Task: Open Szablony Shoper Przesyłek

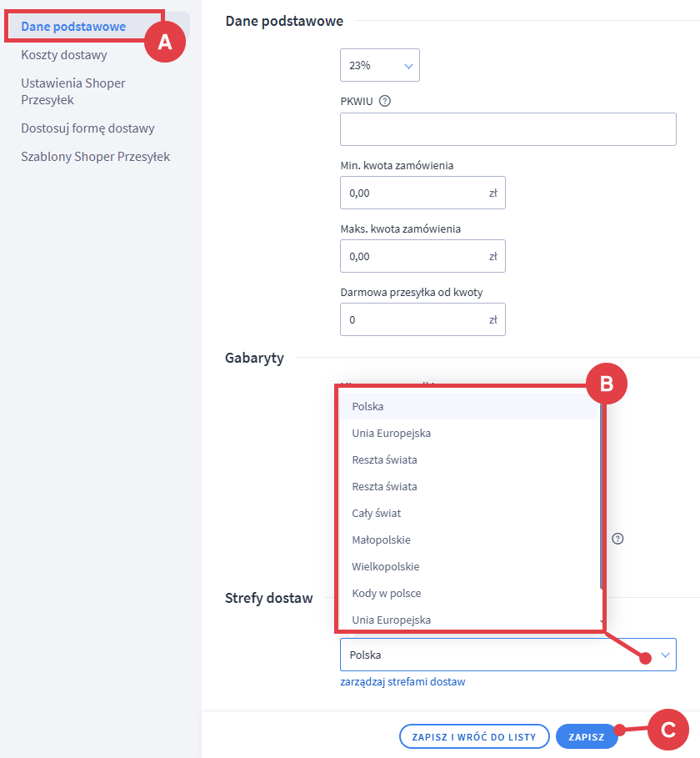Action: [x=95, y=157]
